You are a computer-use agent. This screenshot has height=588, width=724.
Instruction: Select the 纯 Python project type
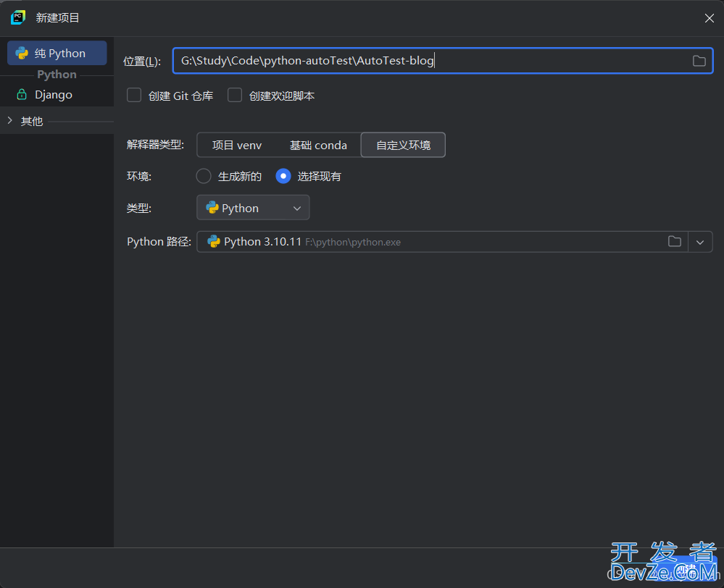[x=57, y=53]
